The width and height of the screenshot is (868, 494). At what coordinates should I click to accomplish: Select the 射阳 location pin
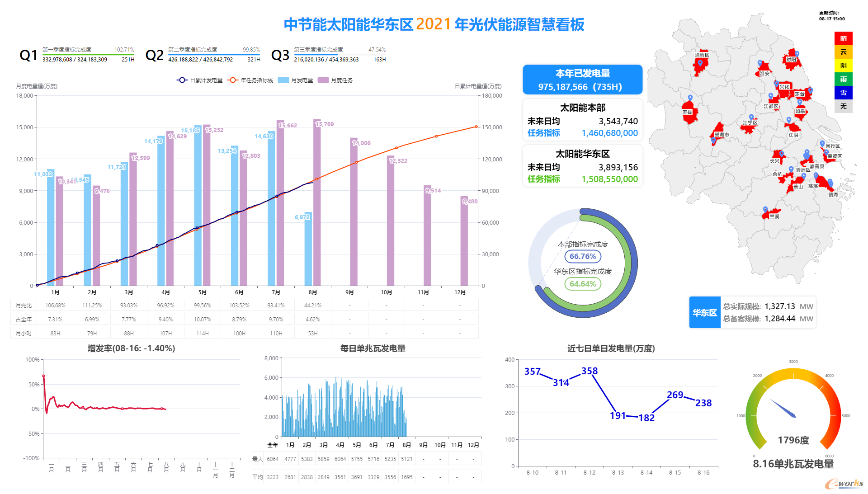pyautogui.click(x=797, y=54)
